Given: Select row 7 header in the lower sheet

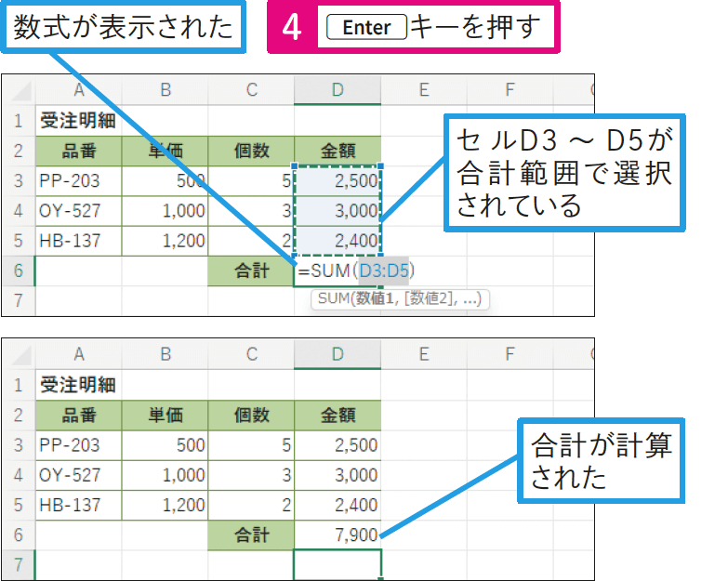Looking at the screenshot, I should tap(19, 565).
